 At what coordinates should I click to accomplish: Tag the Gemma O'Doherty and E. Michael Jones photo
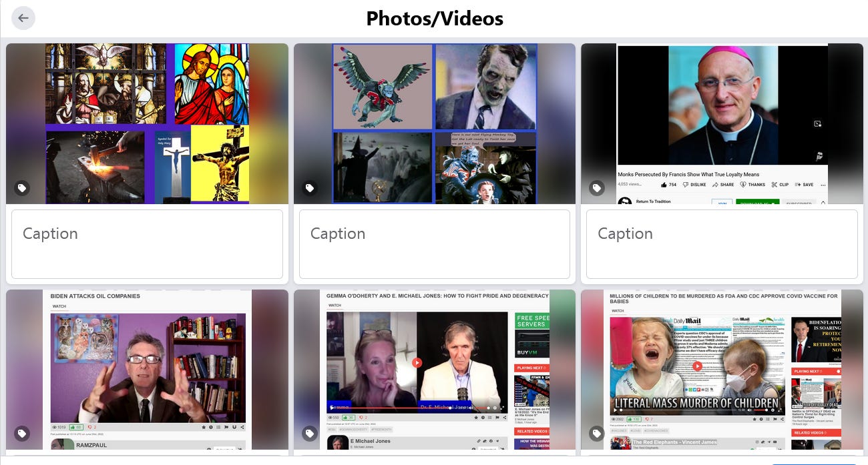click(x=310, y=434)
